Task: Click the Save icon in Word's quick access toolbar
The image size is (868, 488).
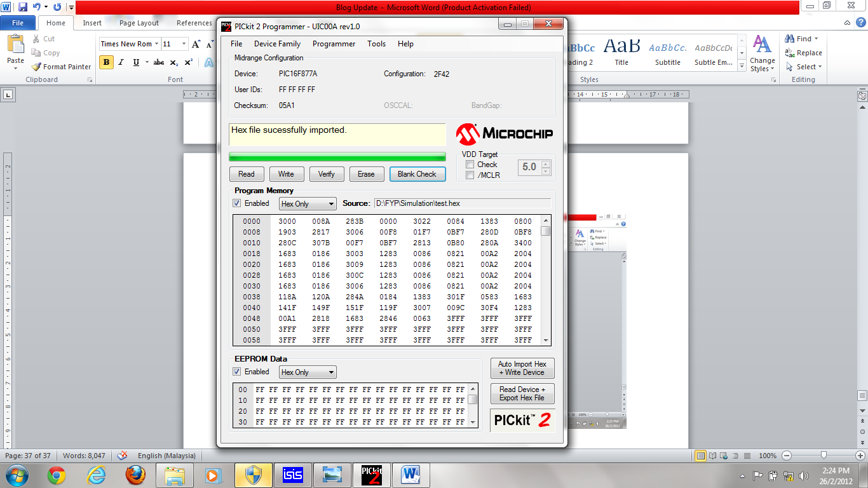Action: [x=23, y=7]
